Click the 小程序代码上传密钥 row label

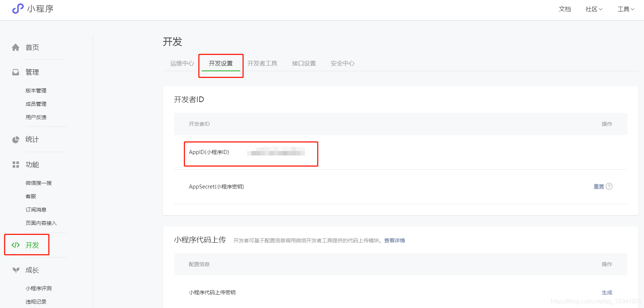tap(212, 292)
